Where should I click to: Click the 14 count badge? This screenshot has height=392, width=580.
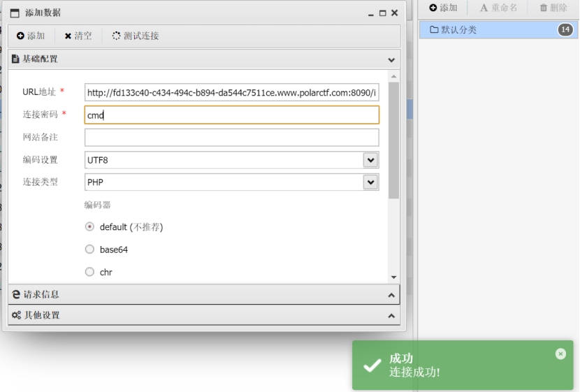pos(565,29)
